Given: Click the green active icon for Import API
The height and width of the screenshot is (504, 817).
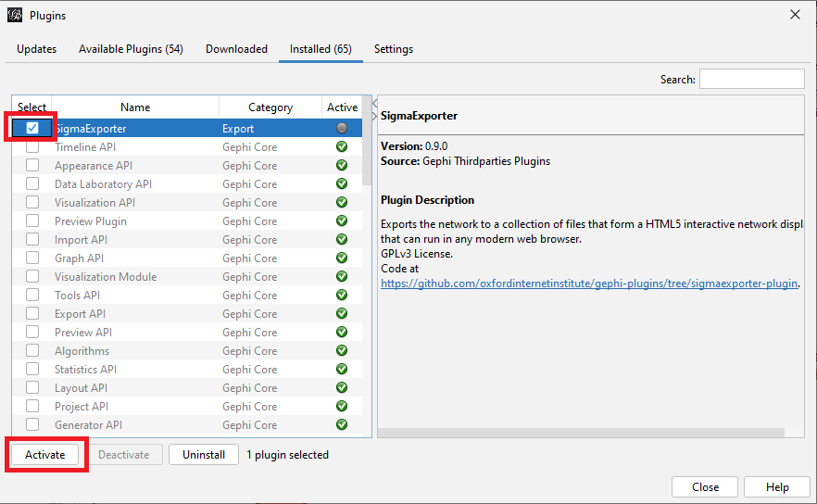Looking at the screenshot, I should 342,240.
